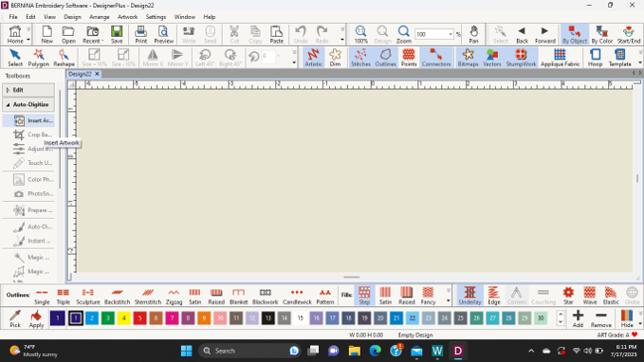Toggle Bitmaps visibility
The image size is (644, 362).
(468, 58)
